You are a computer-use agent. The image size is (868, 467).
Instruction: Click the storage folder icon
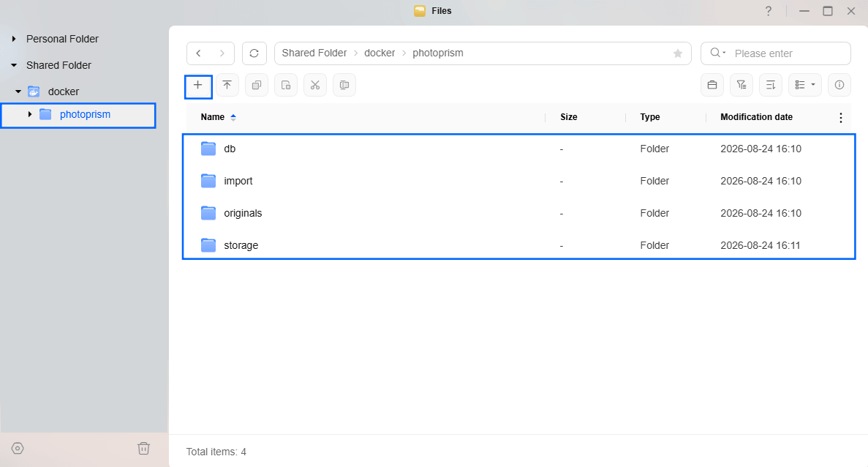(208, 245)
